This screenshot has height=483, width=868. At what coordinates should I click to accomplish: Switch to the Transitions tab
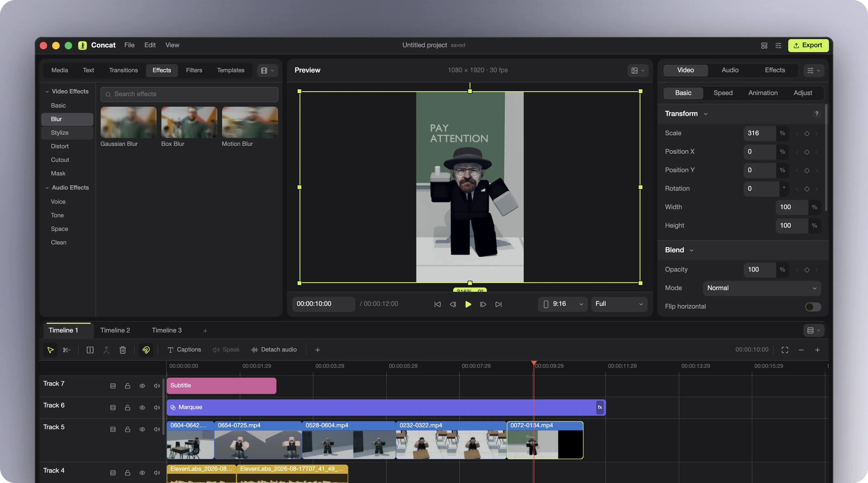point(123,70)
